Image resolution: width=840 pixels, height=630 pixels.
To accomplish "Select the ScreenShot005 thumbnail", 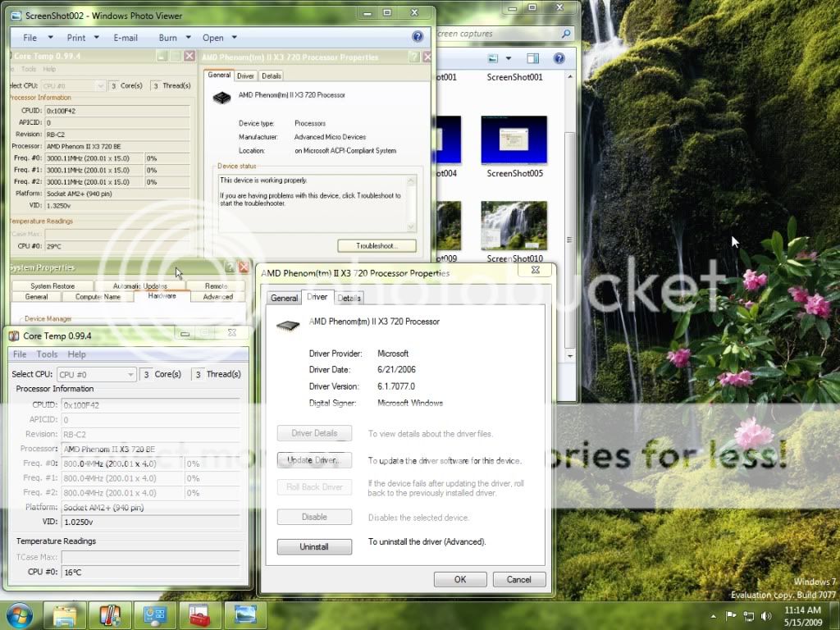I will click(514, 139).
